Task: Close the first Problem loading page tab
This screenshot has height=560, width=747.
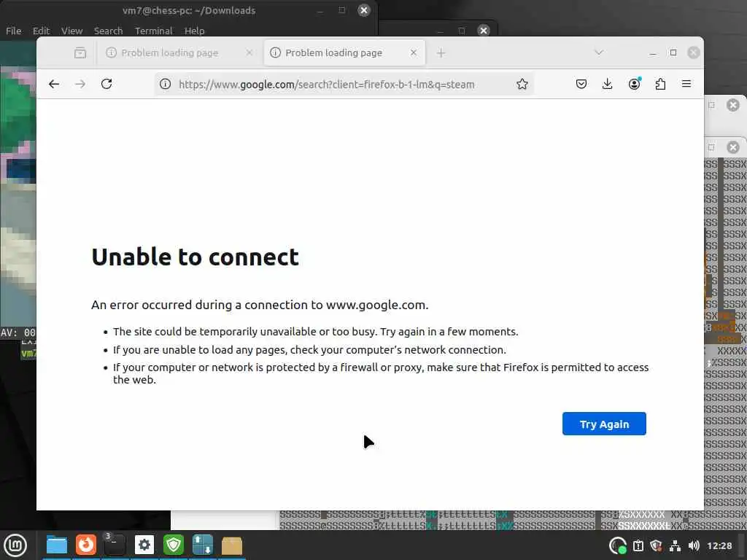Action: [x=249, y=52]
